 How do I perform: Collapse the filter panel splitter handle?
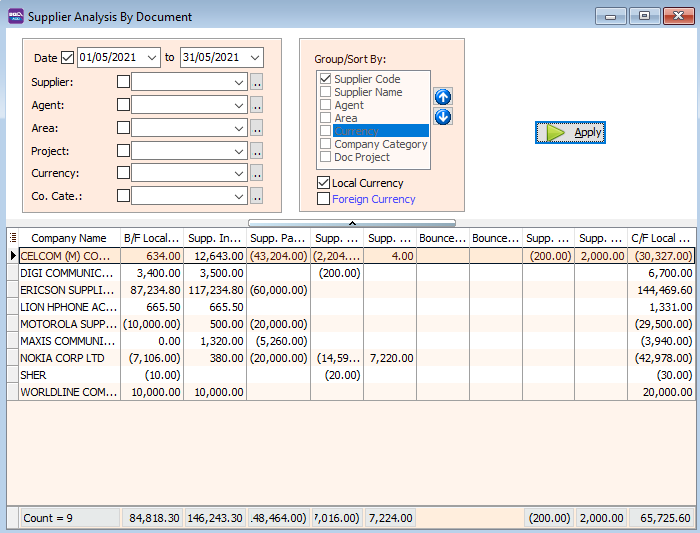pyautogui.click(x=351, y=223)
